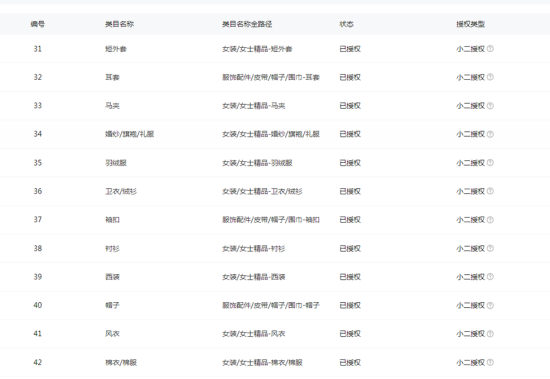Select the path 女装/女士精品-马夹
Image resolution: width=550 pixels, height=379 pixels.
click(x=254, y=106)
